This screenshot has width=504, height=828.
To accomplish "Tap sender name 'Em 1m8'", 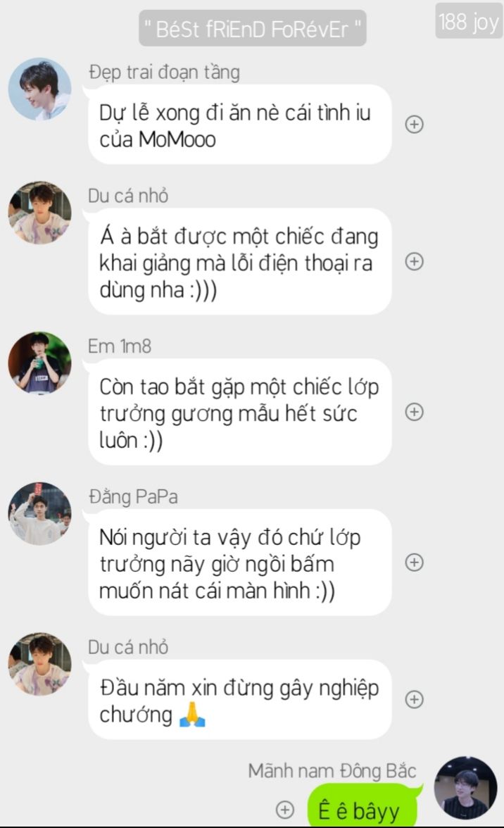I will (x=119, y=346).
